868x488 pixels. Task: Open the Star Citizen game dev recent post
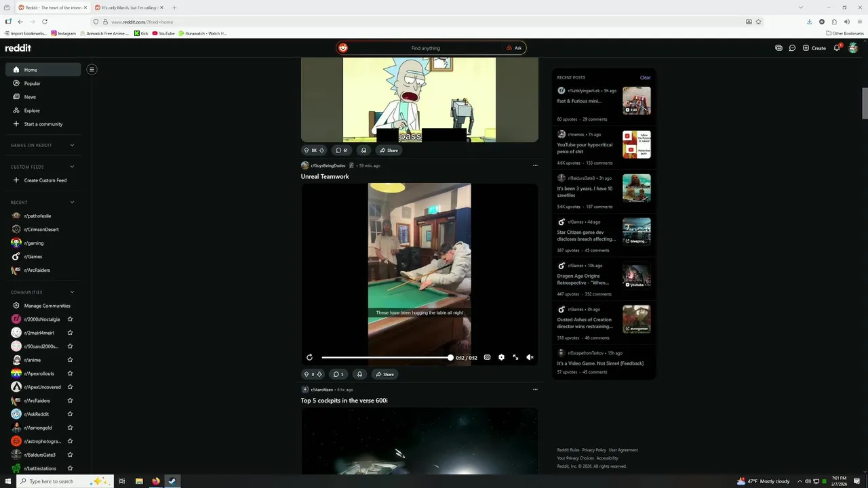[587, 236]
